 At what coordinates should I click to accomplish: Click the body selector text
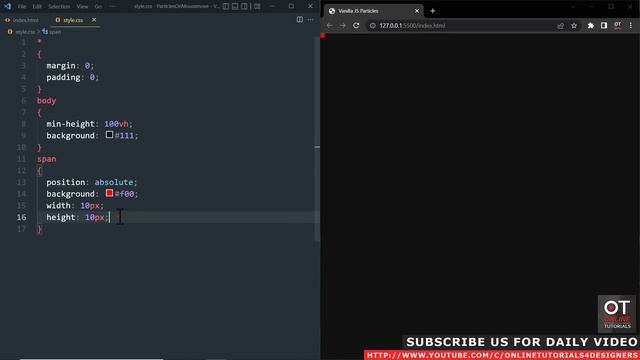[x=47, y=101]
